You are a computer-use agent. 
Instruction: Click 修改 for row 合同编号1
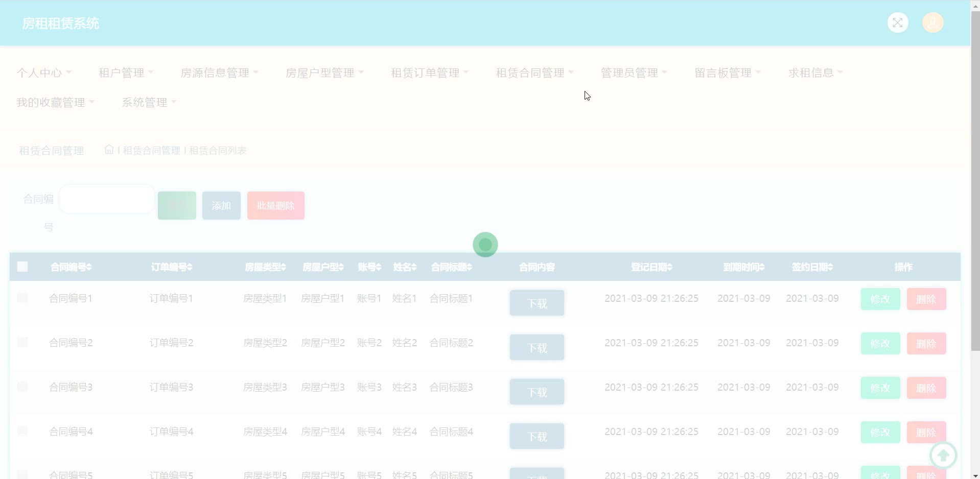coord(880,299)
